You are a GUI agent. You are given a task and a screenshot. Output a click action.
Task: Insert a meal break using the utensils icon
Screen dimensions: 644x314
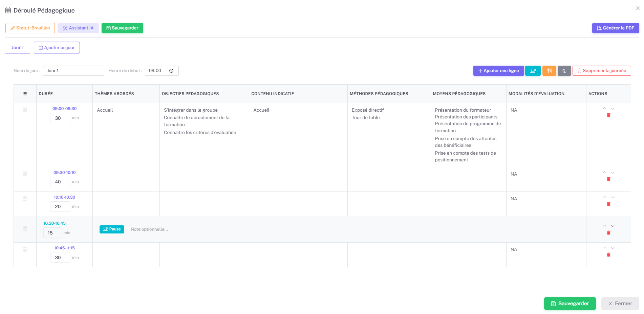pyautogui.click(x=549, y=70)
